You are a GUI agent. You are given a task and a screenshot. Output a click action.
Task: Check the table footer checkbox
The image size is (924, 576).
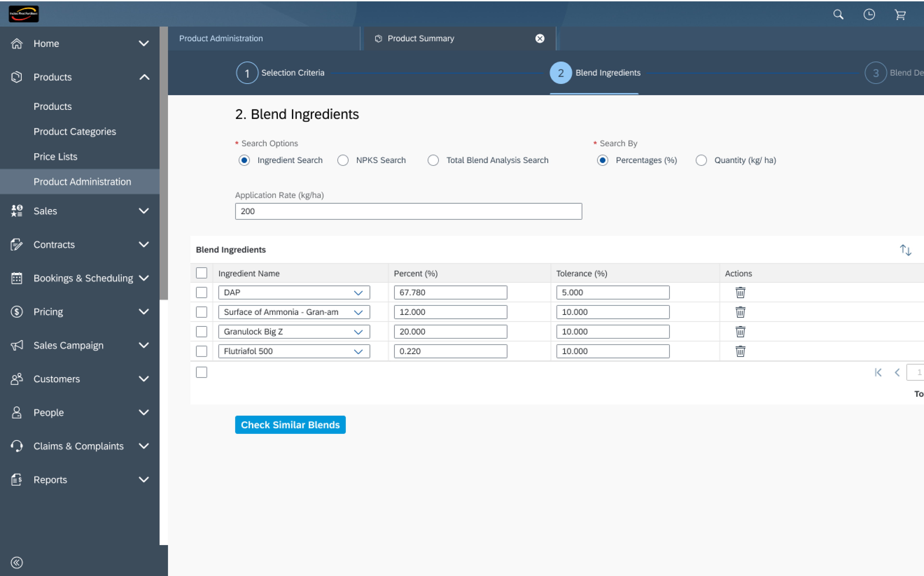(201, 372)
